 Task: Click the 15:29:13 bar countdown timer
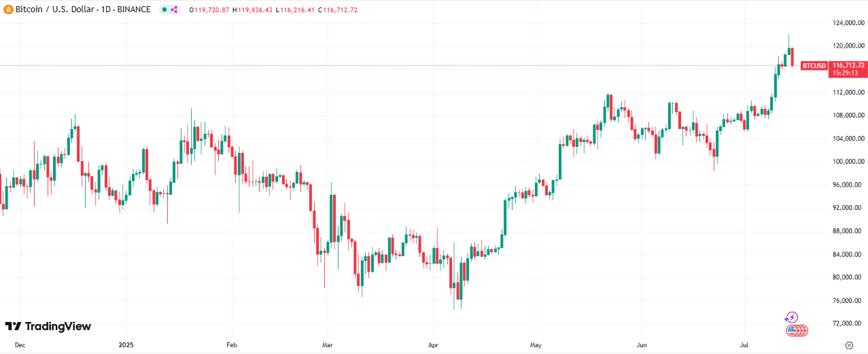tap(844, 73)
